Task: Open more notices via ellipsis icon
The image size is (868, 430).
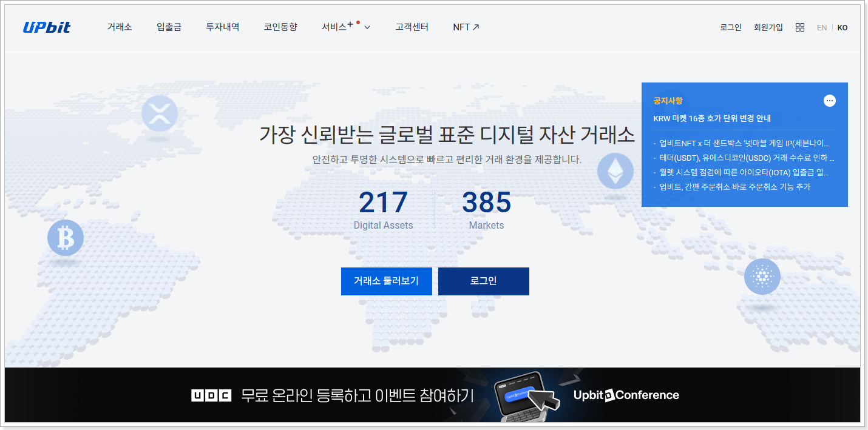Action: (830, 101)
